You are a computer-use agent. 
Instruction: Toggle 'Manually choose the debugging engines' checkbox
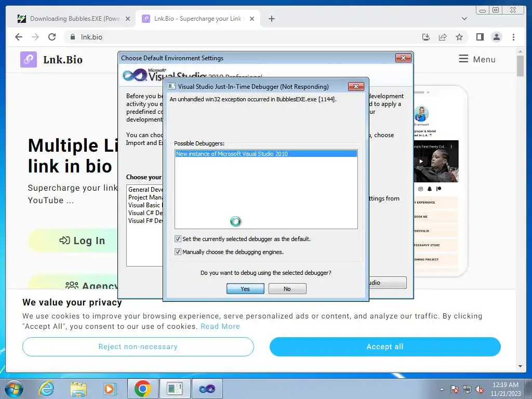pyautogui.click(x=178, y=252)
